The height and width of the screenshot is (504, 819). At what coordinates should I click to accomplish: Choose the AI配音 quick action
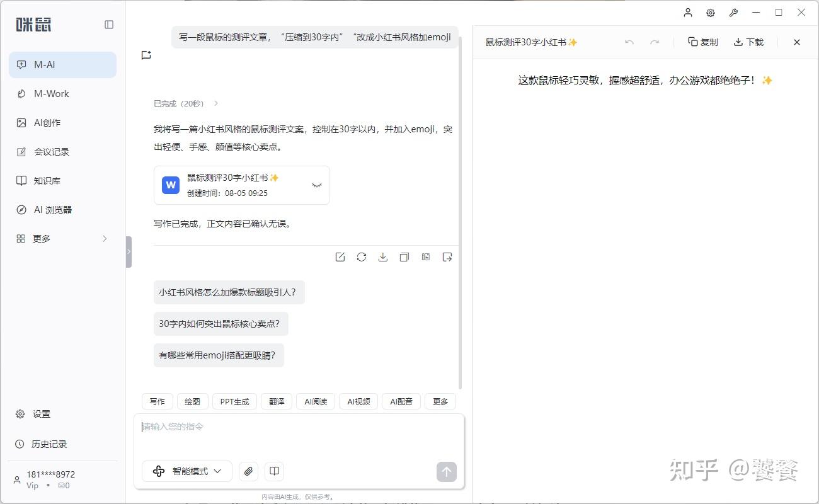pos(401,401)
